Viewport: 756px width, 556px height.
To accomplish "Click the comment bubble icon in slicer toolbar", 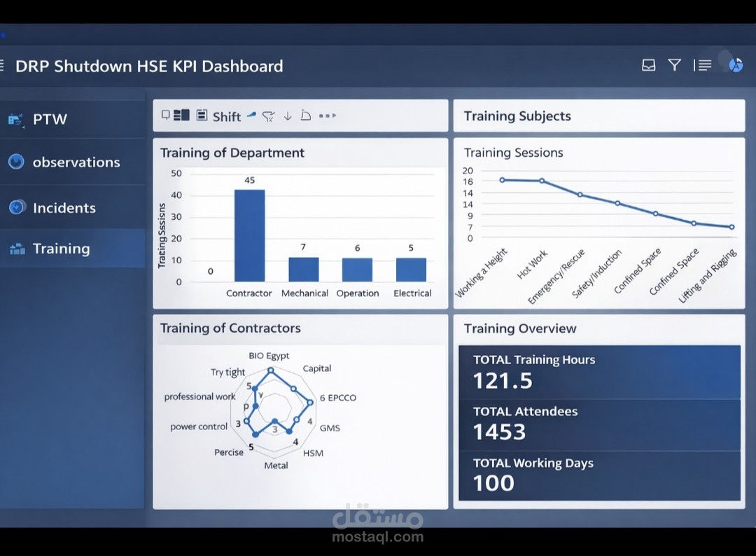I will pyautogui.click(x=165, y=116).
